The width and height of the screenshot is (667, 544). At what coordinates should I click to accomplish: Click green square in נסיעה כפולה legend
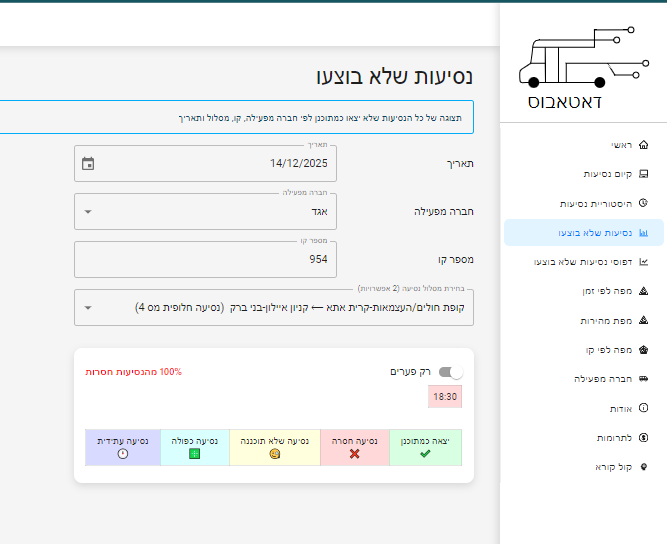coord(194,454)
